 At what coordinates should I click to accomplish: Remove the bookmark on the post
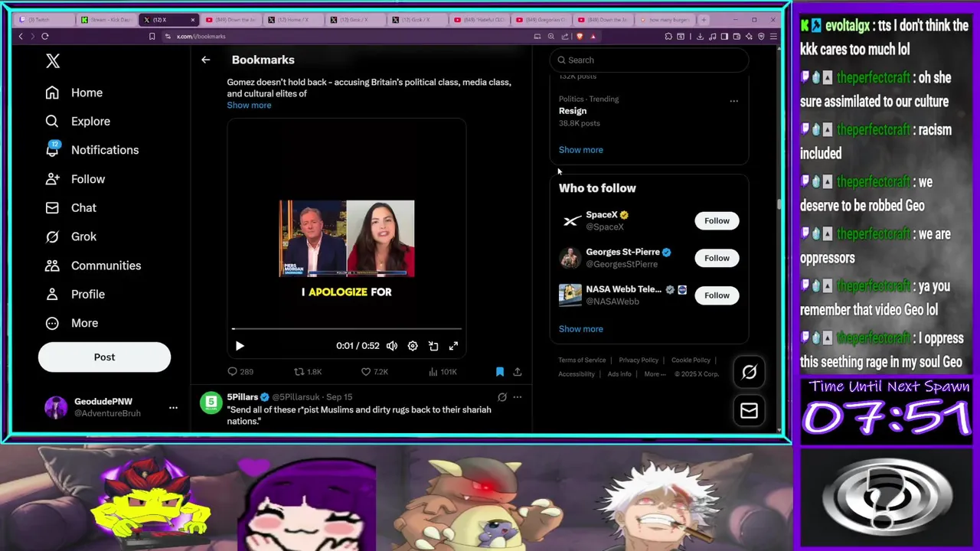499,372
